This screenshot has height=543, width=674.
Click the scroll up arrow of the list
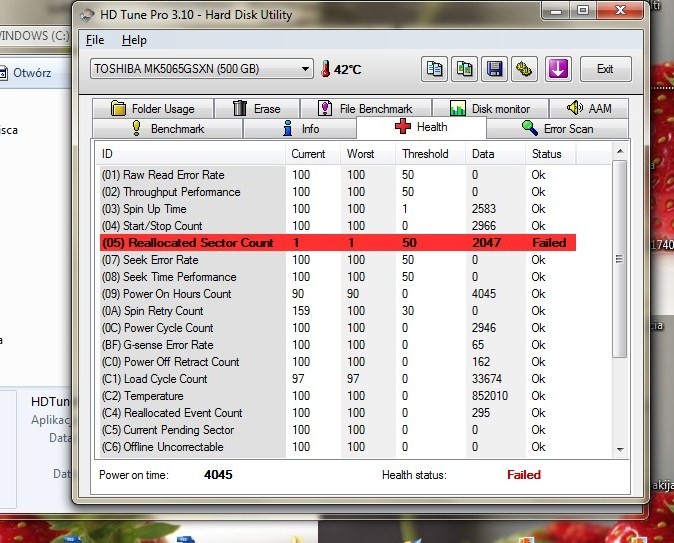[619, 151]
